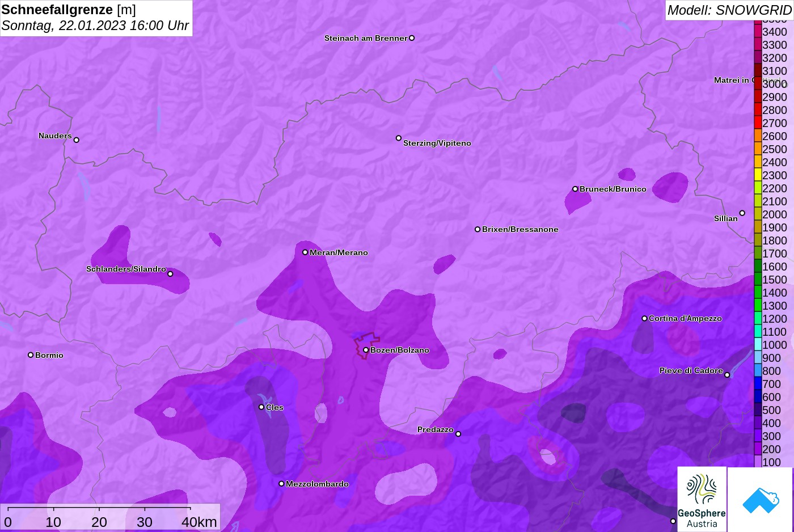Pick the 2700 m legend color swatch
Viewport: 794px width, 532px height.
[x=758, y=123]
